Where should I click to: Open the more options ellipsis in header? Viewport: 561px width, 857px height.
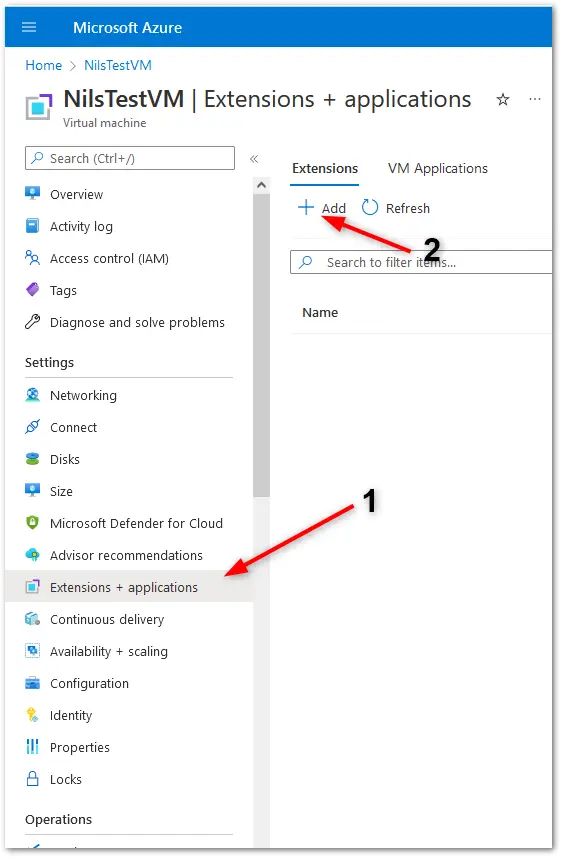click(x=535, y=99)
